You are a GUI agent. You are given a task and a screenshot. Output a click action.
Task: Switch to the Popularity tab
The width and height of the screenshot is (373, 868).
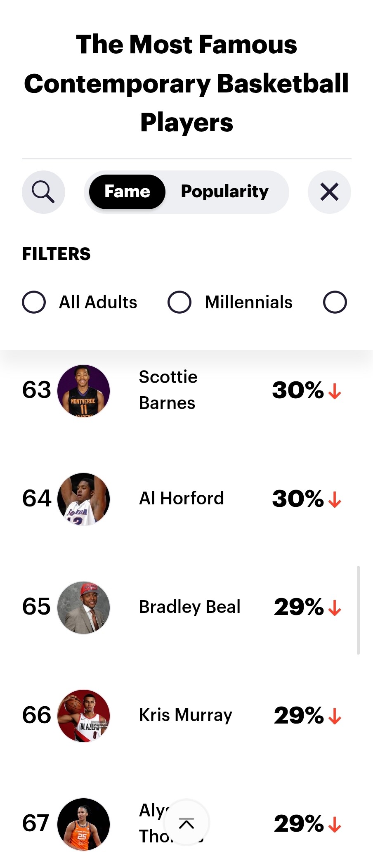(224, 192)
